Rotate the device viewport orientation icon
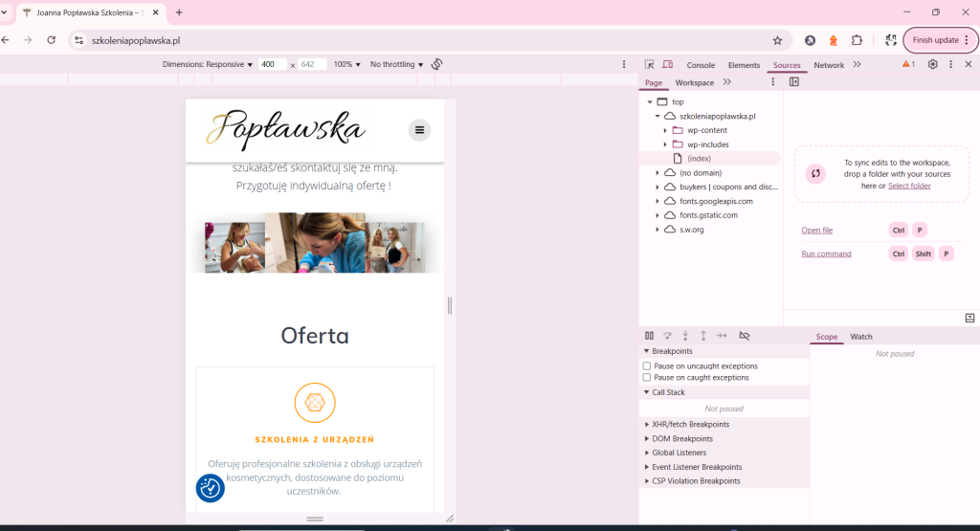Viewport: 980px width, 531px height. (x=436, y=64)
